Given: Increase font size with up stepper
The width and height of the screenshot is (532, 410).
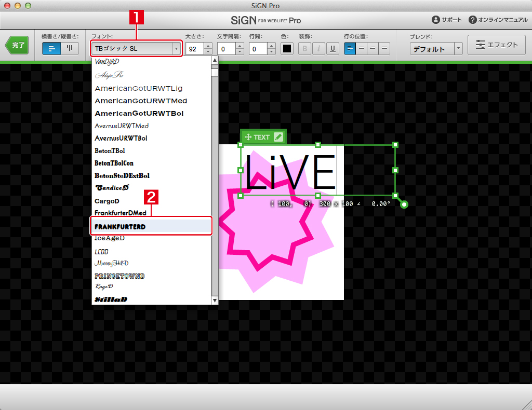Looking at the screenshot, I should pyautogui.click(x=208, y=45).
